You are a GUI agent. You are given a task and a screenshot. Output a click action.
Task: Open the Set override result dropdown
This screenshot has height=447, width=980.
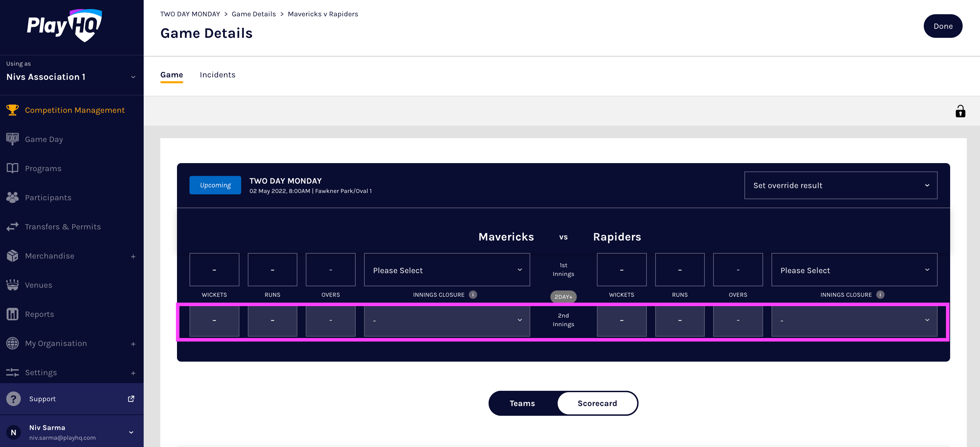click(x=840, y=185)
